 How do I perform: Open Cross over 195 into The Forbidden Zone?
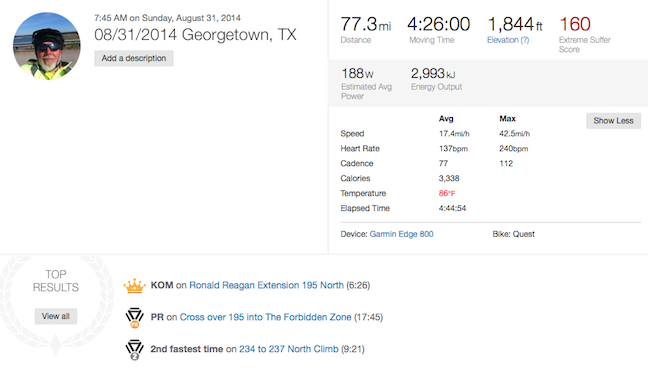tap(265, 317)
